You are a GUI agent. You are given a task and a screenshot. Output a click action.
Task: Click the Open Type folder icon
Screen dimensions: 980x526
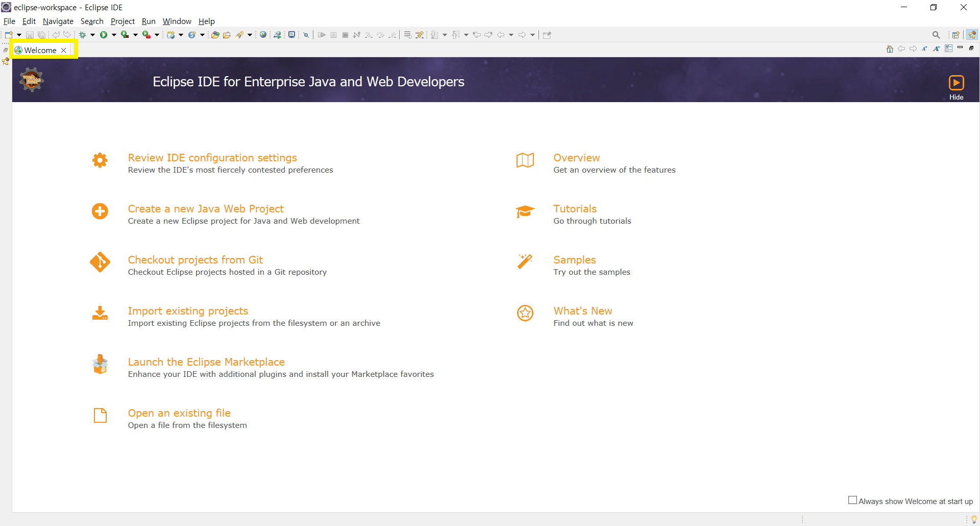pyautogui.click(x=215, y=35)
